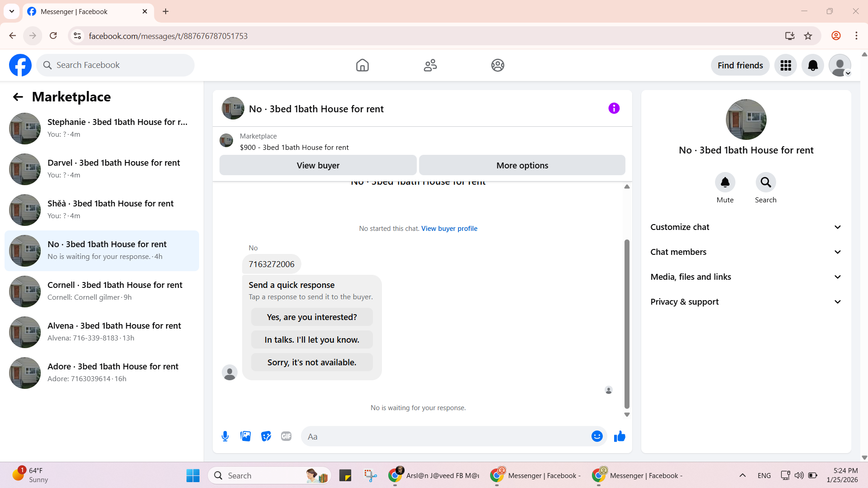Viewport: 868px width, 488px height.
Task: Open the Home feed icon
Action: tap(362, 65)
